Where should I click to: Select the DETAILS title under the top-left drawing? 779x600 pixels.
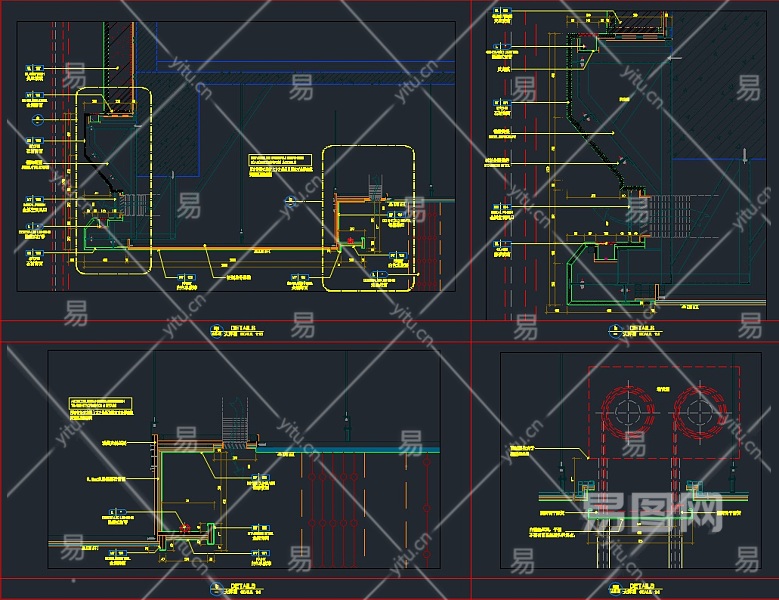(x=243, y=328)
